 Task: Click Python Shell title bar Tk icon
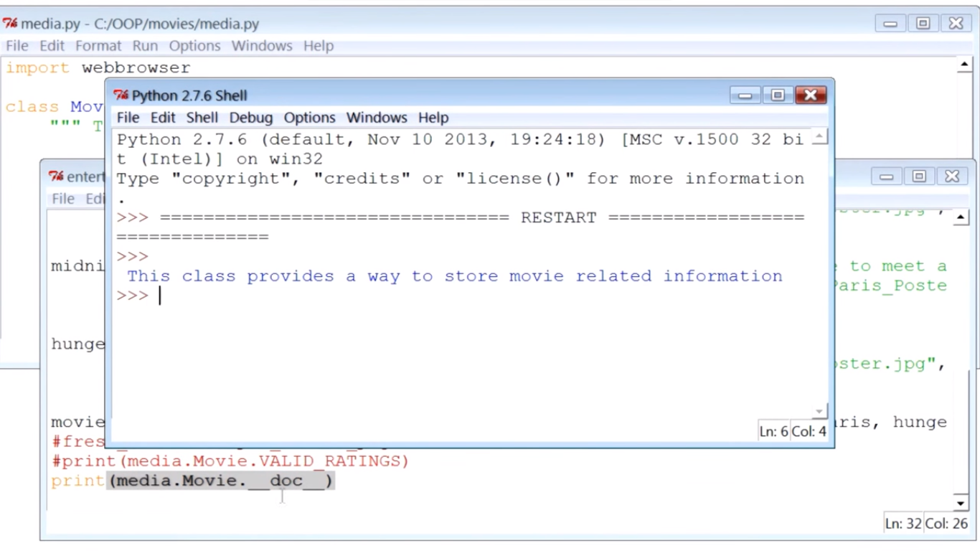121,95
